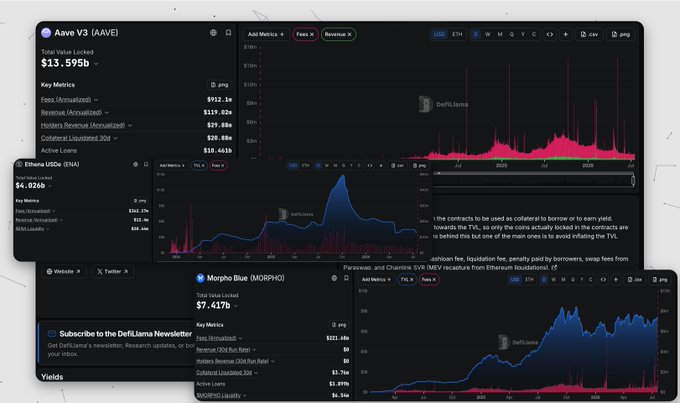Export Morpho chart as .png
Viewport: 680px width, 403px height.
[x=660, y=279]
